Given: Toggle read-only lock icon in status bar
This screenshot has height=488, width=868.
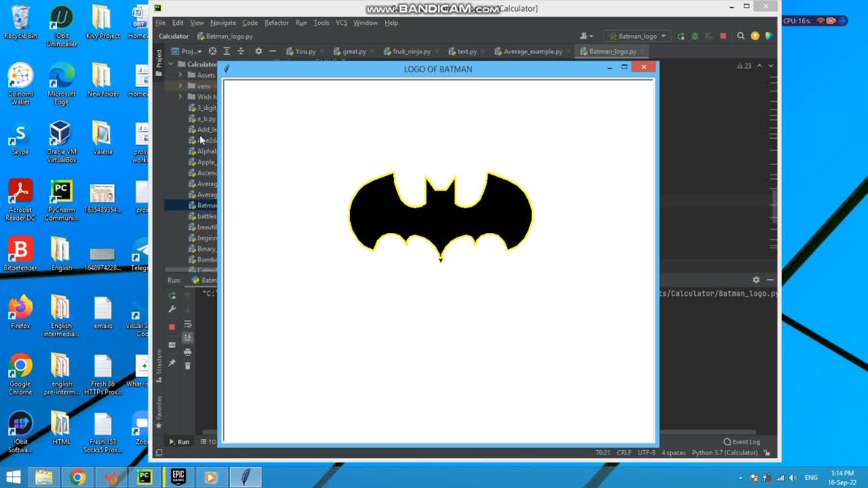Looking at the screenshot, I should (767, 453).
